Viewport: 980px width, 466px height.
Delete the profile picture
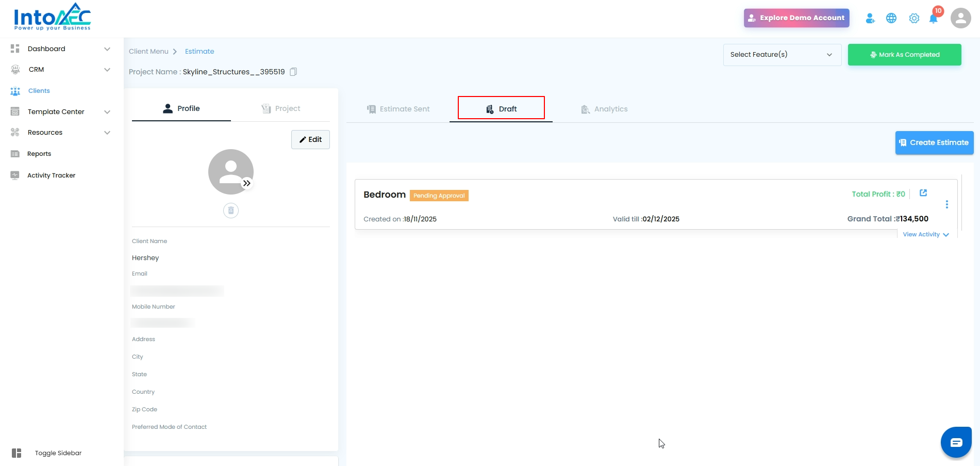tap(231, 211)
